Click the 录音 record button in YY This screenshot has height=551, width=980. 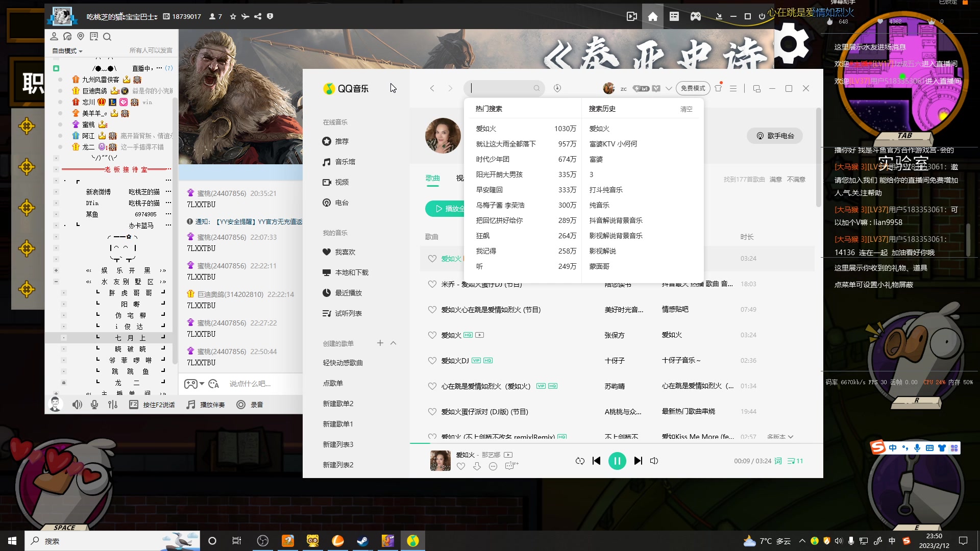point(250,405)
